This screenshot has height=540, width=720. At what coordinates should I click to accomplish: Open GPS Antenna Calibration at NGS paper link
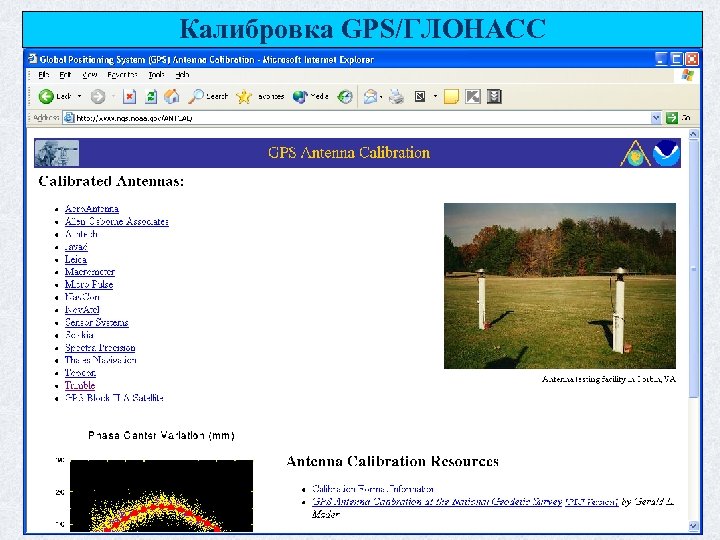[x=437, y=501]
